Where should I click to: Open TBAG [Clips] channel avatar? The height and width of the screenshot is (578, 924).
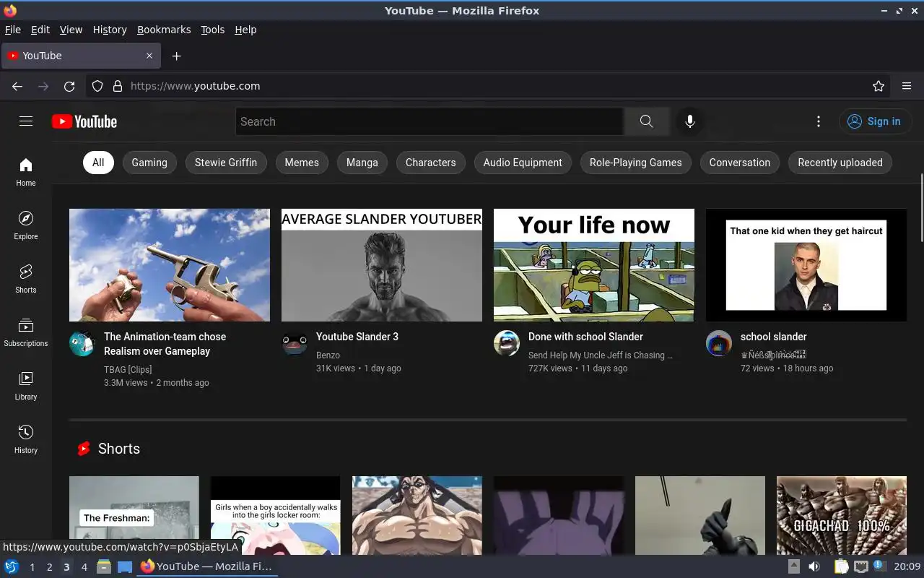click(82, 343)
